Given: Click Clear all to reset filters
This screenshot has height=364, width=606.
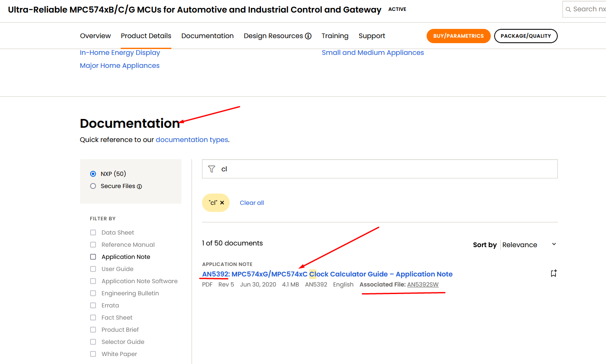Looking at the screenshot, I should pos(251,202).
